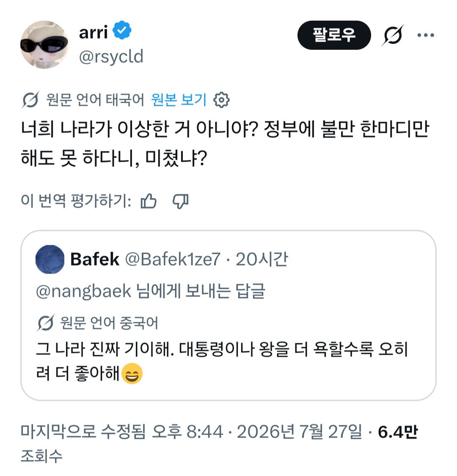Open the Bafek display name in quoted post
The width and height of the screenshot is (457, 476).
(95, 260)
